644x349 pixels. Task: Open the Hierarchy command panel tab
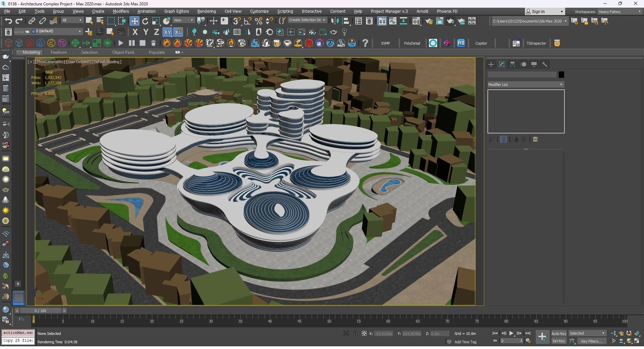(x=513, y=64)
